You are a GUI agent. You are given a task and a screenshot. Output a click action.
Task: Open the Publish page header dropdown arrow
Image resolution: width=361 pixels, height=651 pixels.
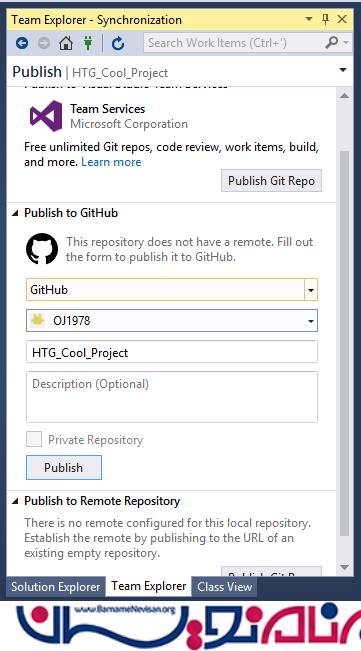point(343,70)
